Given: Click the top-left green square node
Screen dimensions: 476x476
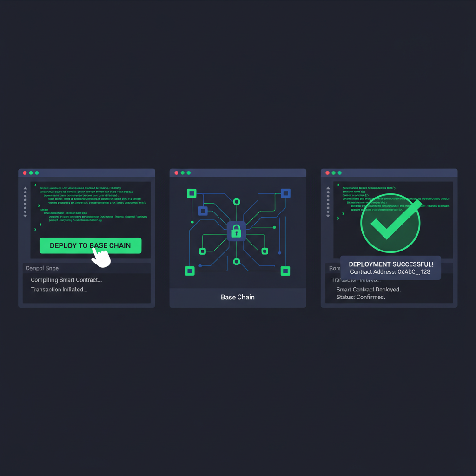Looking at the screenshot, I should tap(192, 193).
